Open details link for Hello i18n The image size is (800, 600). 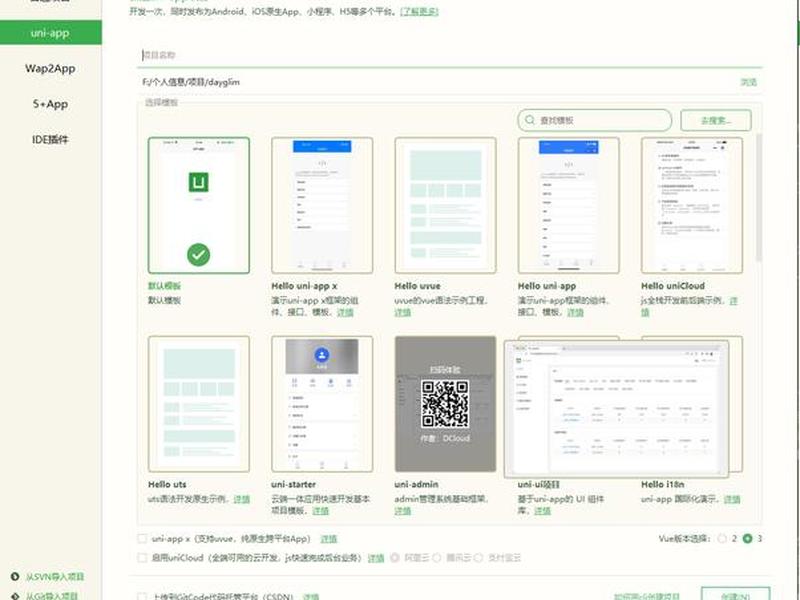pos(732,499)
